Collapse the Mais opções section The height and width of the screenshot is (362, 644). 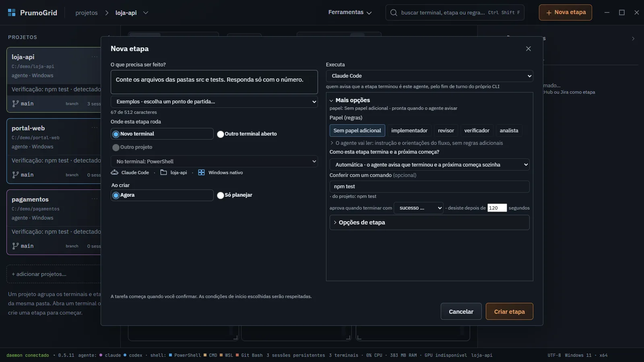click(350, 100)
